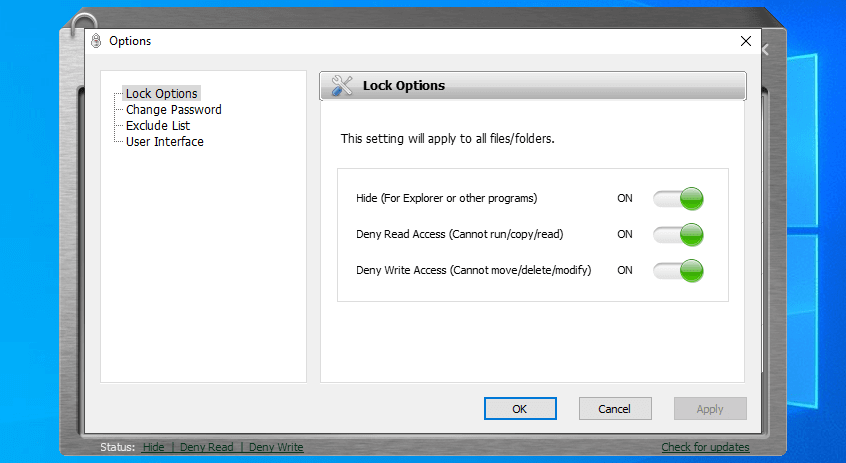Click the Lock Options panel heading

pos(404,86)
